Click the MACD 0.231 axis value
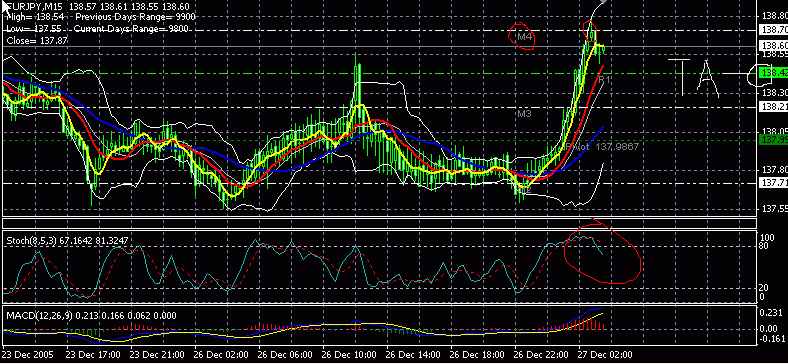Viewport: 788px width, 364px height. click(771, 312)
